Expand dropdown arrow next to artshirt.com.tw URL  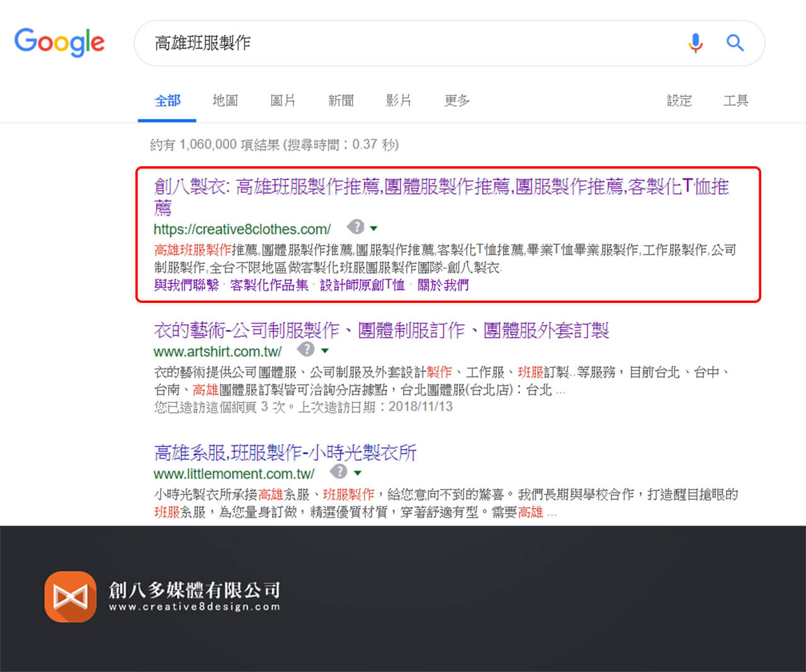325,351
